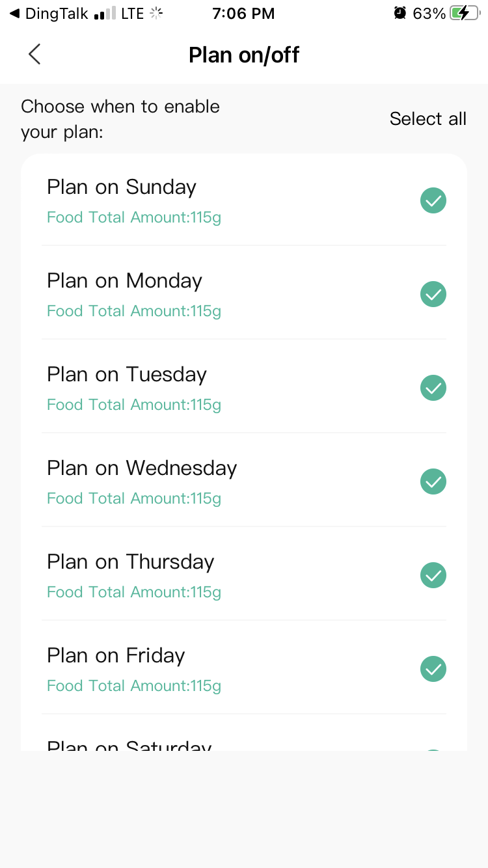This screenshot has height=868, width=488.
Task: Go back using the left arrow
Action: pyautogui.click(x=34, y=55)
